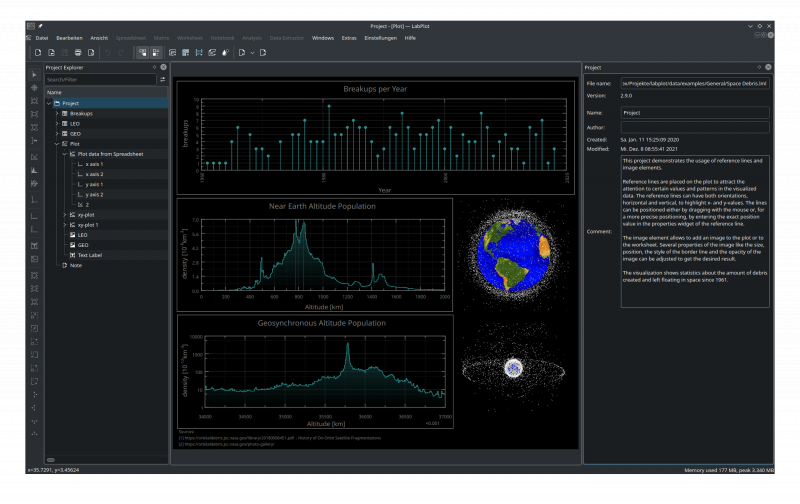Click the Save icon in toolbar
This screenshot has height=504, width=800.
pyautogui.click(x=64, y=53)
